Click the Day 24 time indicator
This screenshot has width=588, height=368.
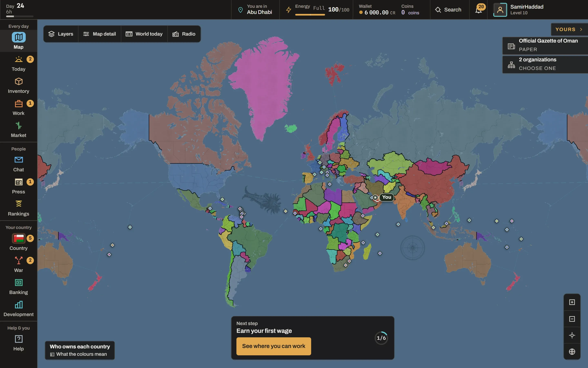point(19,10)
